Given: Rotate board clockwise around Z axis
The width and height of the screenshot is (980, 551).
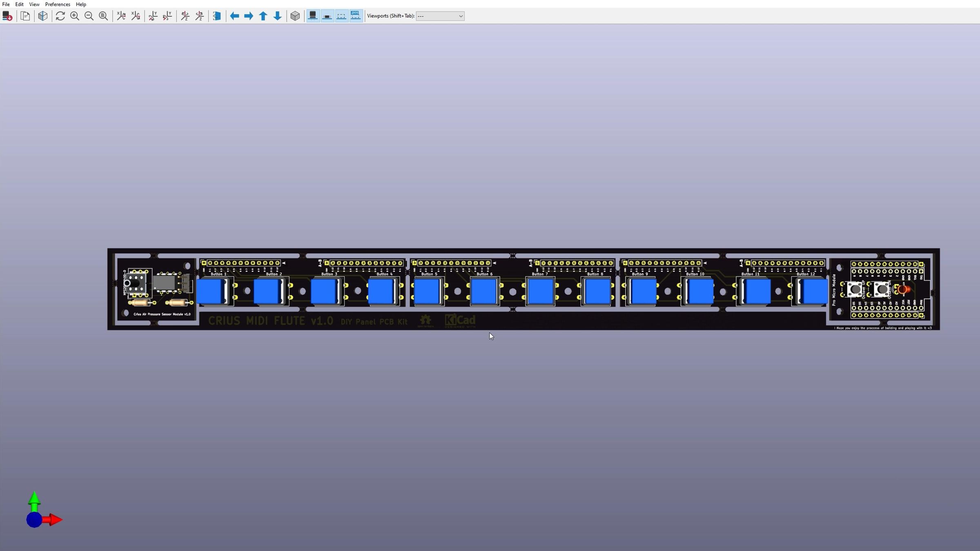Looking at the screenshot, I should (185, 16).
